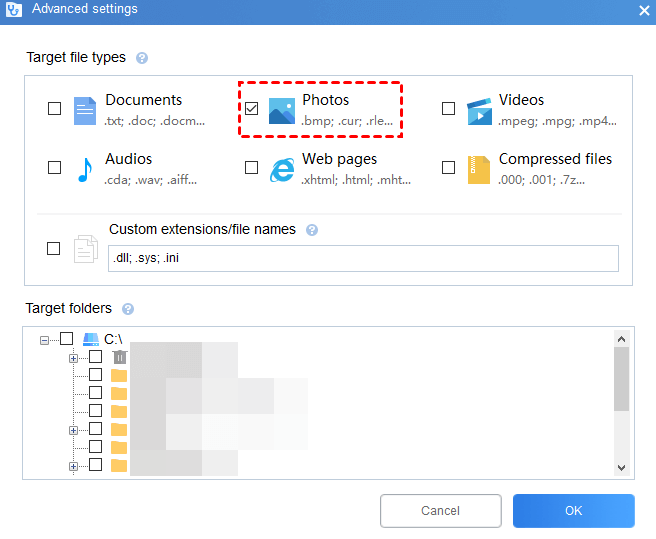The height and width of the screenshot is (539, 656).
Task: Uncheck the Photos checkbox
Action: point(251,108)
